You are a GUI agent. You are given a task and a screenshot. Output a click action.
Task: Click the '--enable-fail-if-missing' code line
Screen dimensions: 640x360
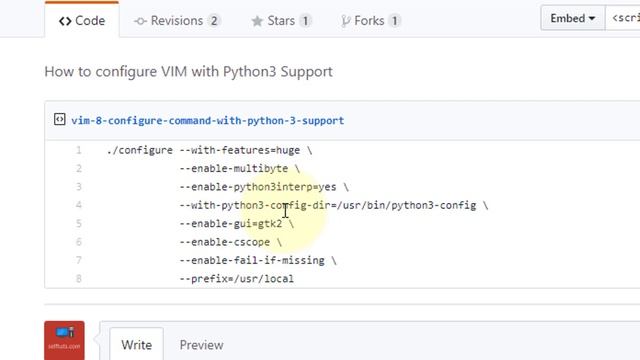pos(258,260)
